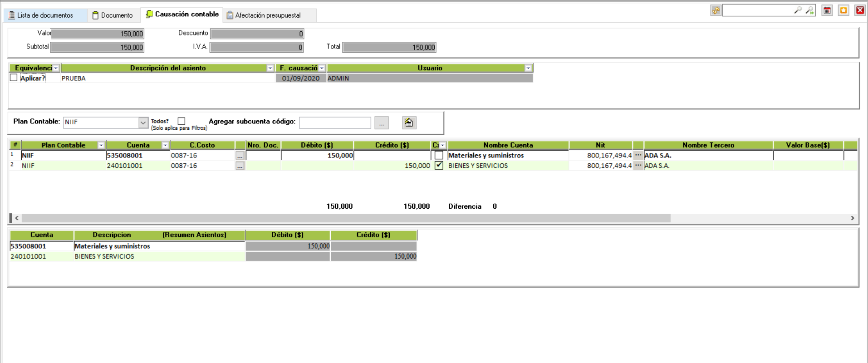Click the Usuario column header
The image size is (868, 363).
point(429,68)
